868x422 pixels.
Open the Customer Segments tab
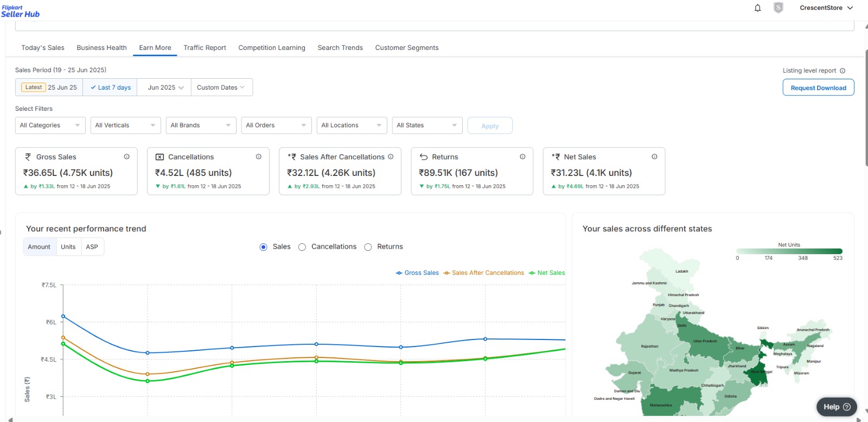point(407,48)
